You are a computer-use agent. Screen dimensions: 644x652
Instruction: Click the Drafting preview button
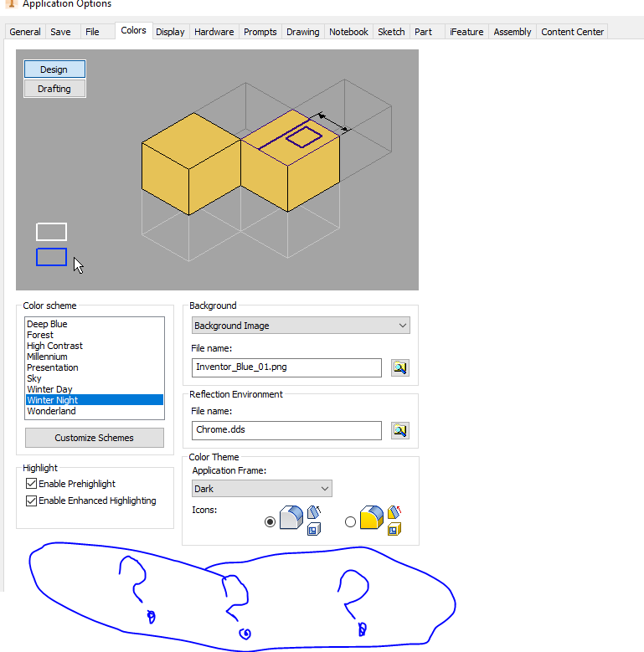pos(54,89)
